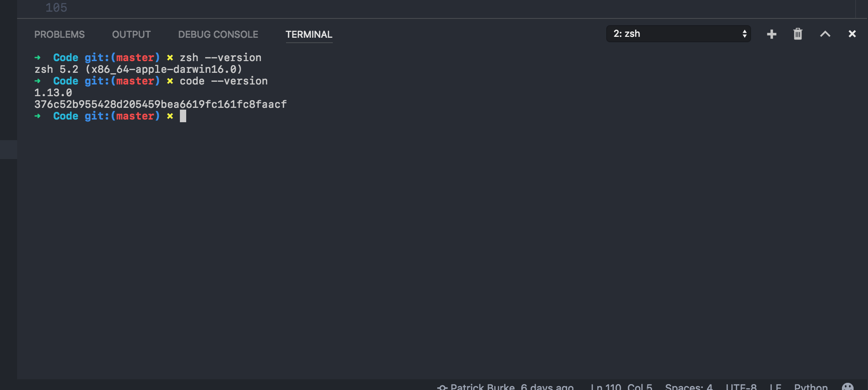Image resolution: width=868 pixels, height=390 pixels.
Task: Click the terminal prompt at the cursor
Action: (183, 116)
